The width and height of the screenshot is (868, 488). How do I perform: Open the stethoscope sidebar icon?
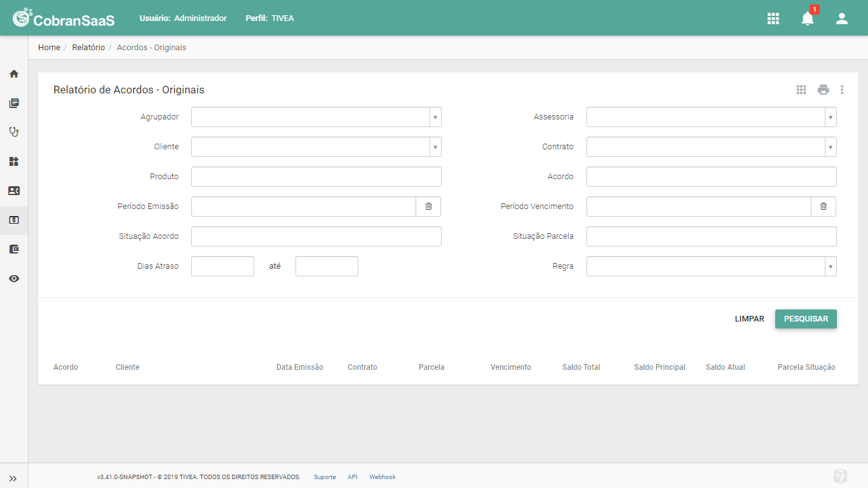click(x=14, y=132)
